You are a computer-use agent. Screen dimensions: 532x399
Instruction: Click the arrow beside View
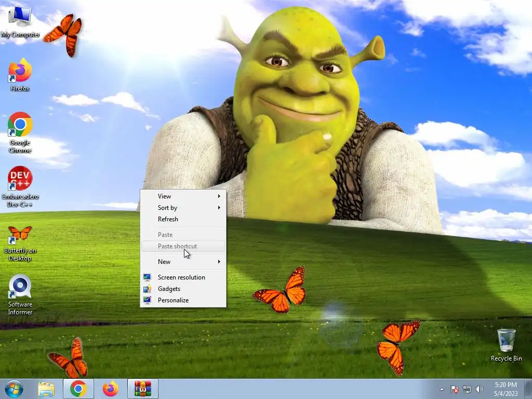(x=219, y=196)
